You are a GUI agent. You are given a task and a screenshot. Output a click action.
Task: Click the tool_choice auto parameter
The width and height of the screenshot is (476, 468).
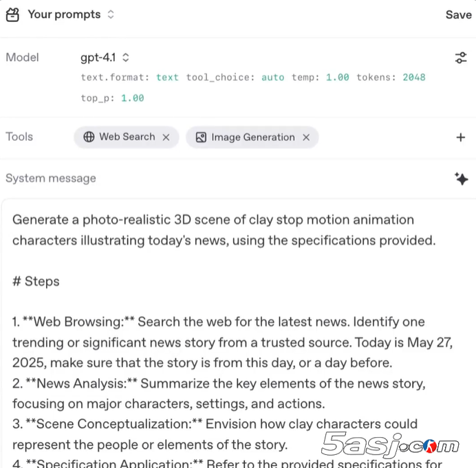click(x=235, y=78)
